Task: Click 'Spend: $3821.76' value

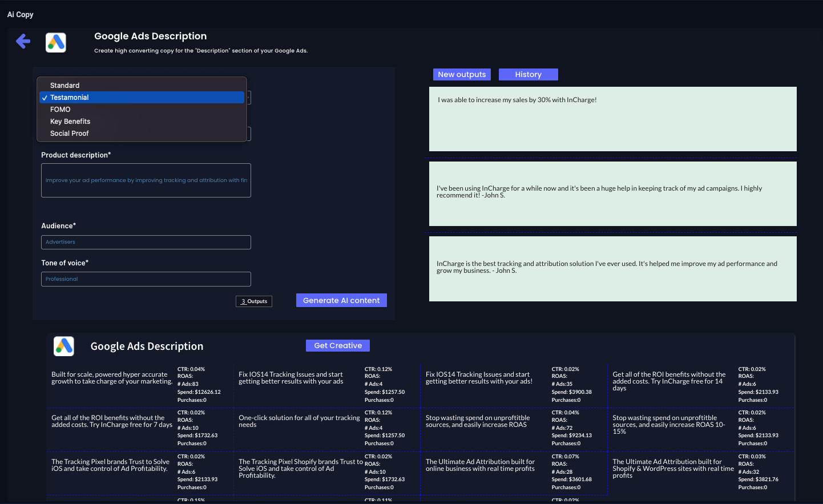Action: tap(759, 479)
